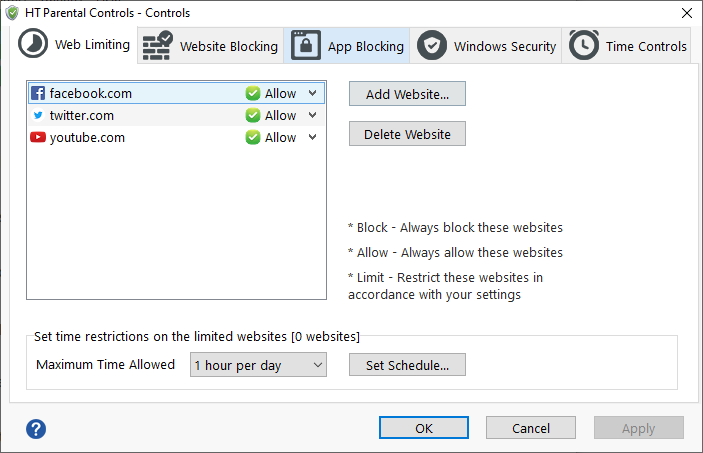Click the Website Blocking brick wall icon

pyautogui.click(x=157, y=46)
